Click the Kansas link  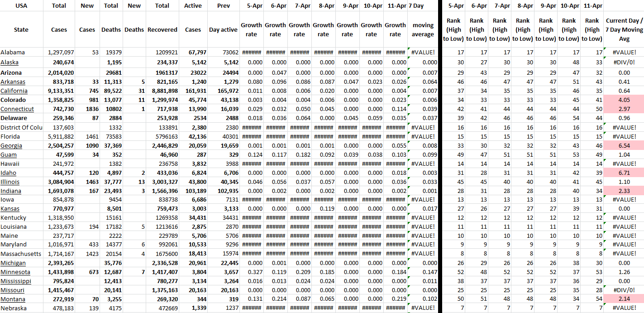click(x=10, y=209)
